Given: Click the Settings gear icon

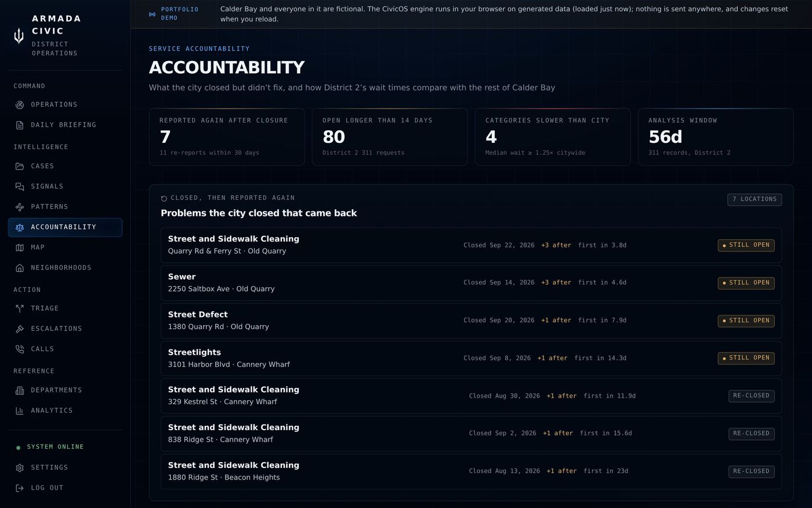Looking at the screenshot, I should [x=20, y=468].
